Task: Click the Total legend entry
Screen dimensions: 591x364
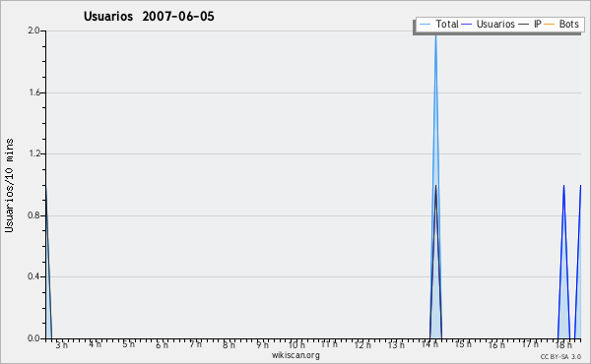Action: point(438,24)
